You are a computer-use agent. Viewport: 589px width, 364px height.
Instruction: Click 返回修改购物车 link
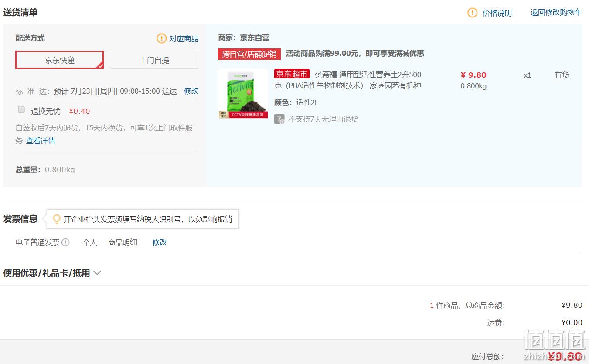click(556, 12)
